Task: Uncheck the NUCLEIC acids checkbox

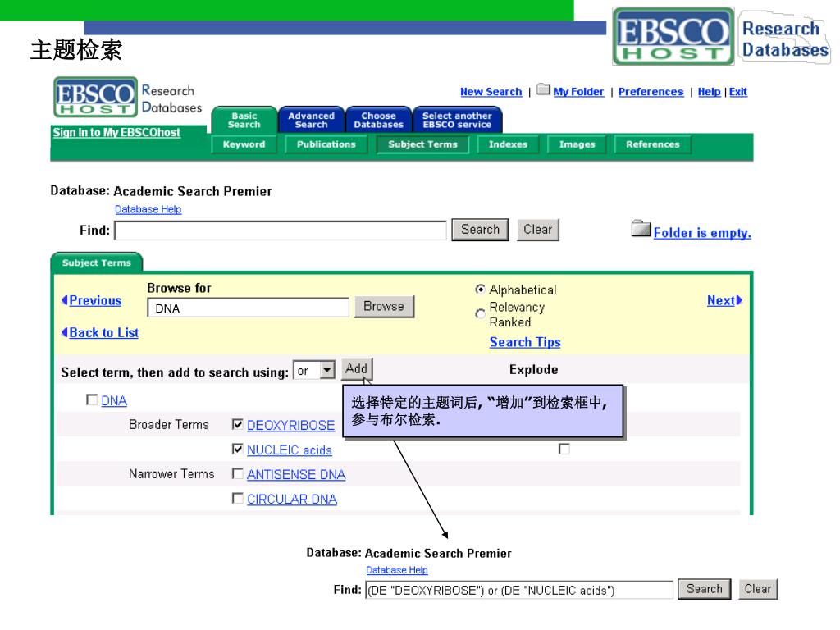Action: tap(237, 449)
